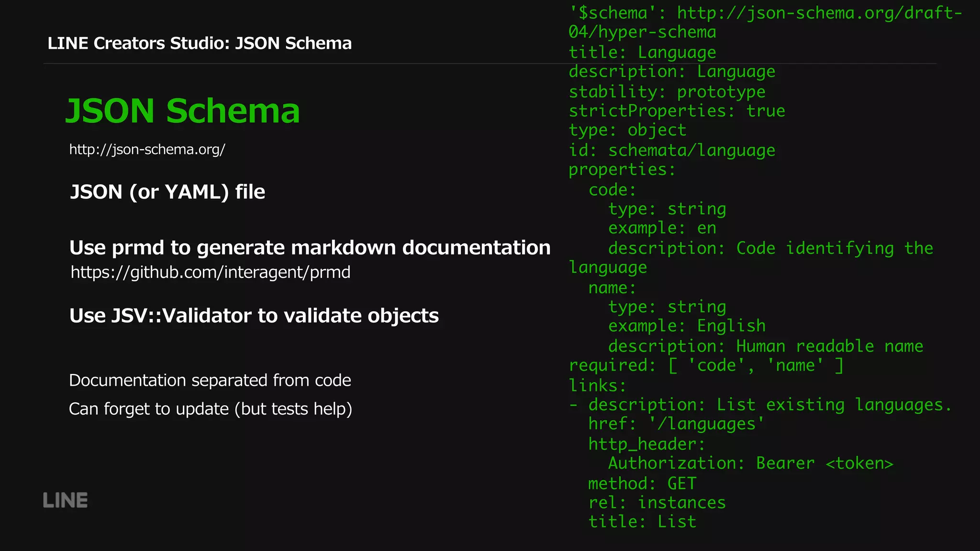Click 'Can forget to update (but tests help)'
The image size is (980, 551).
[211, 409]
